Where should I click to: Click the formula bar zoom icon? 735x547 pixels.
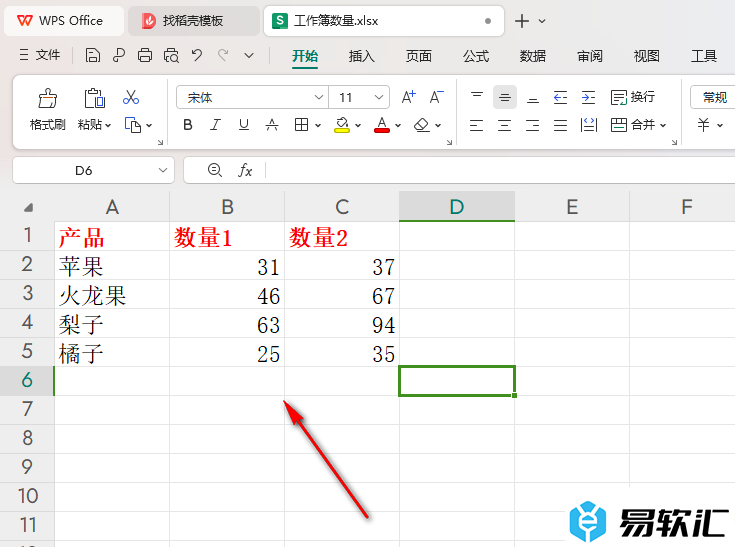click(x=215, y=170)
